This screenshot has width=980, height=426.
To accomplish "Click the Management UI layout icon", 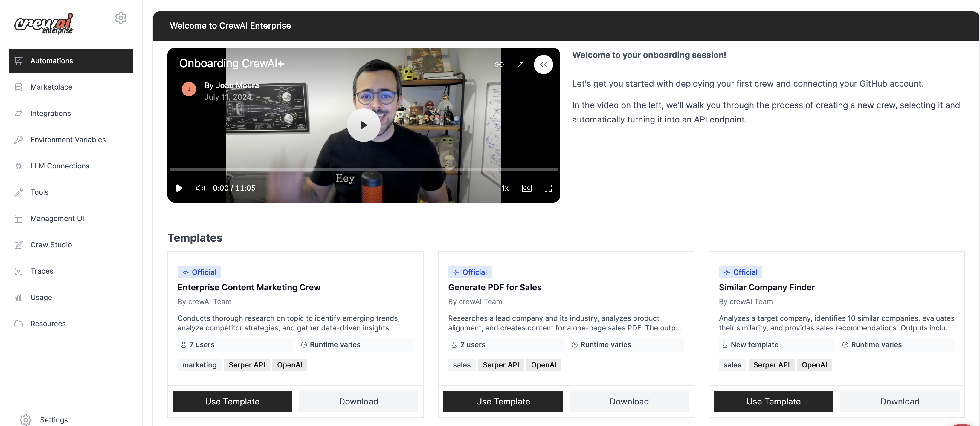I will tap(18, 218).
